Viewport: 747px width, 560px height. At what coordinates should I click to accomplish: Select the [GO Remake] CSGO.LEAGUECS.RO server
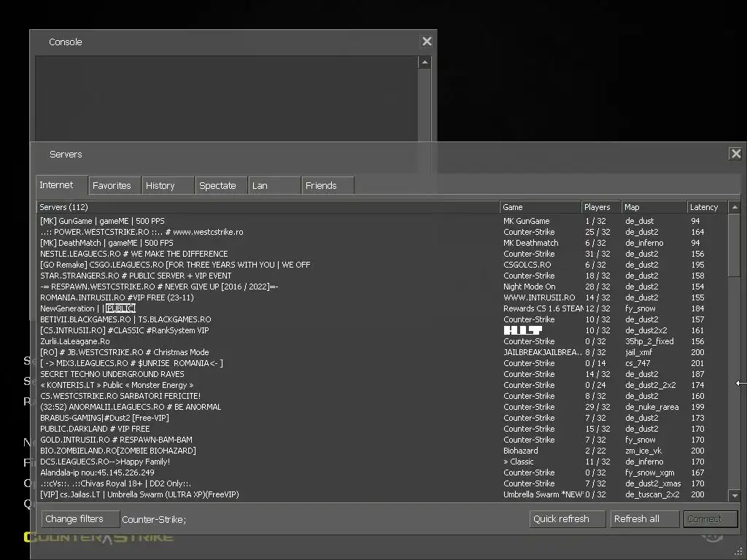[382, 265]
